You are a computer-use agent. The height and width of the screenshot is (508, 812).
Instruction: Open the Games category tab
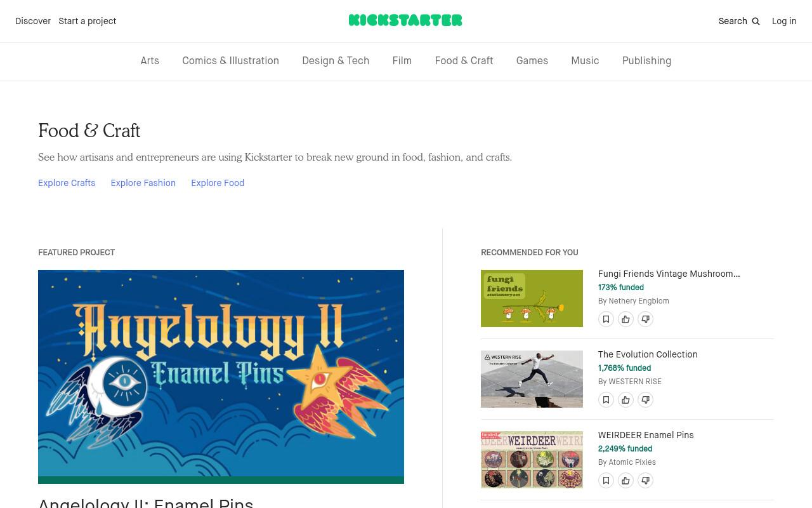click(x=532, y=61)
